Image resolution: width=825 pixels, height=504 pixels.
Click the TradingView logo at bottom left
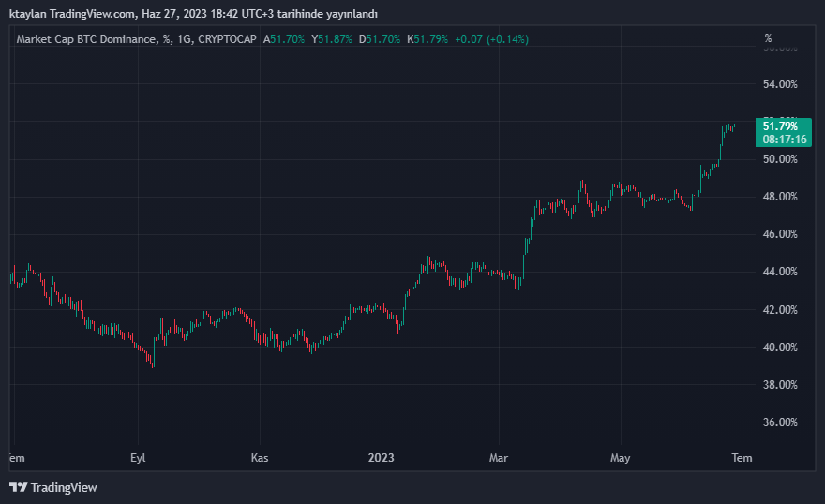coord(53,488)
